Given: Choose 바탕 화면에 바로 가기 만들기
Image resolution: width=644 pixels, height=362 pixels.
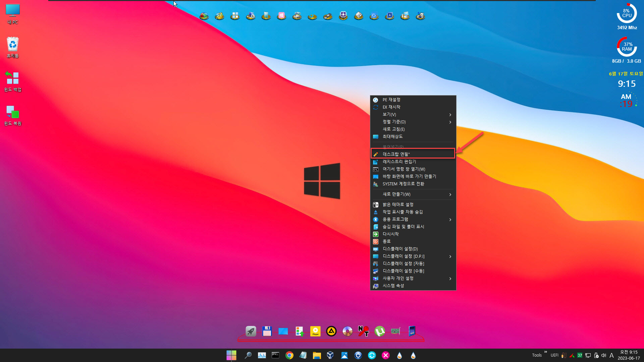Looking at the screenshot, I should (x=413, y=176).
